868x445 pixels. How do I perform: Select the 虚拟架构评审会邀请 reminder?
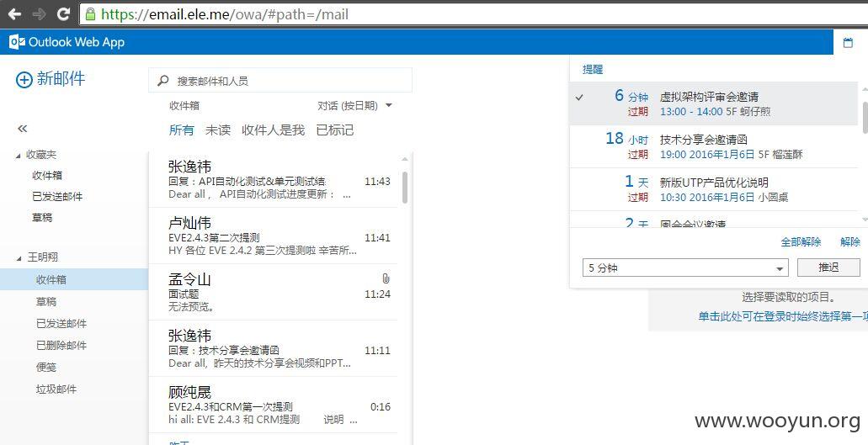tap(714, 103)
